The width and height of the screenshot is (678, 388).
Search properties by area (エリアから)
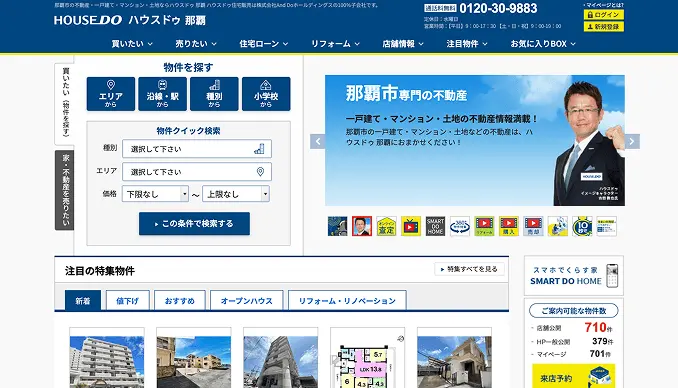[x=111, y=94]
